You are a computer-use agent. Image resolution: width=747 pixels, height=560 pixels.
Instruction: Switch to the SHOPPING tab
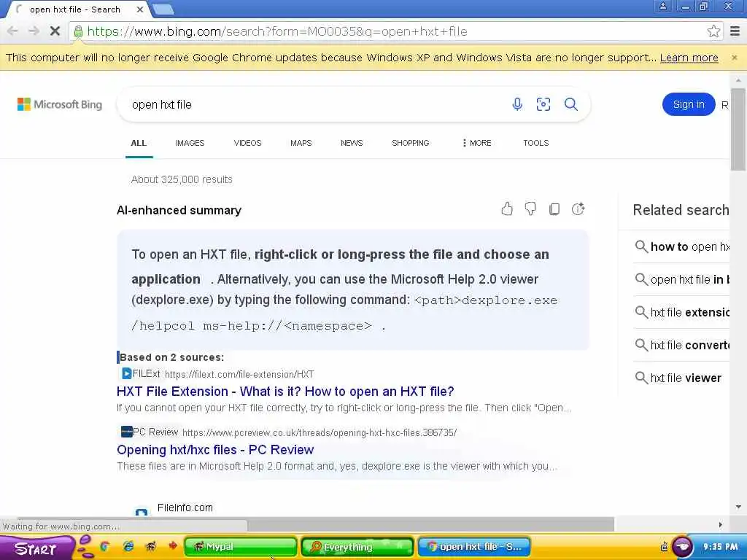click(410, 143)
